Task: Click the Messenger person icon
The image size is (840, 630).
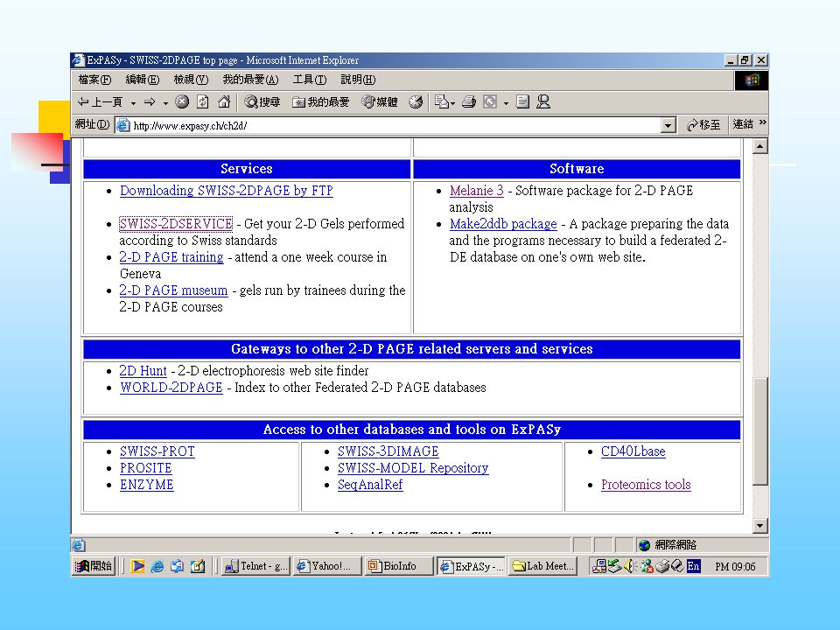Action: click(543, 101)
